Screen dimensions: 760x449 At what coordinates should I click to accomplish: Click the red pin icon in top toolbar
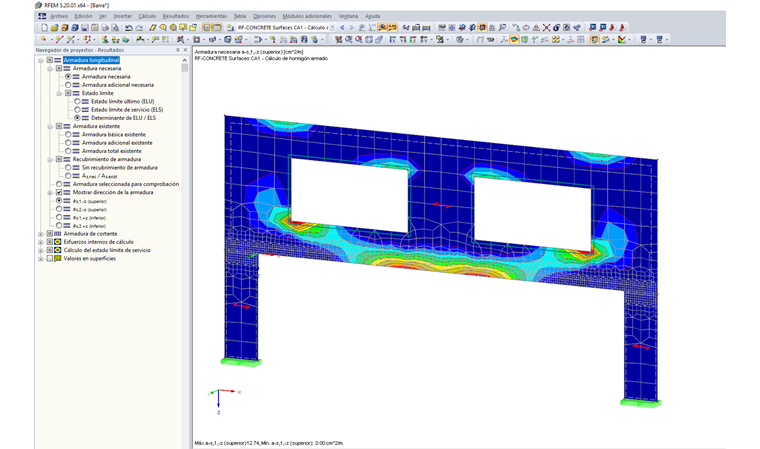(x=613, y=28)
